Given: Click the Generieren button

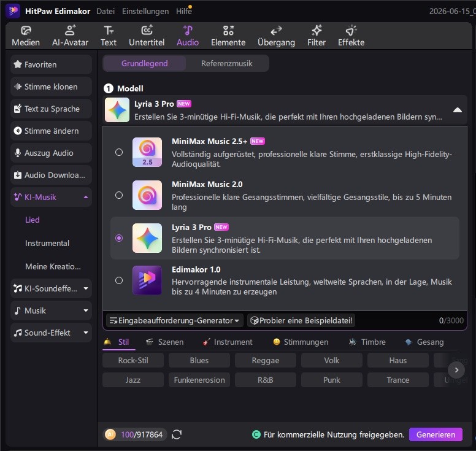Looking at the screenshot, I should click(436, 434).
